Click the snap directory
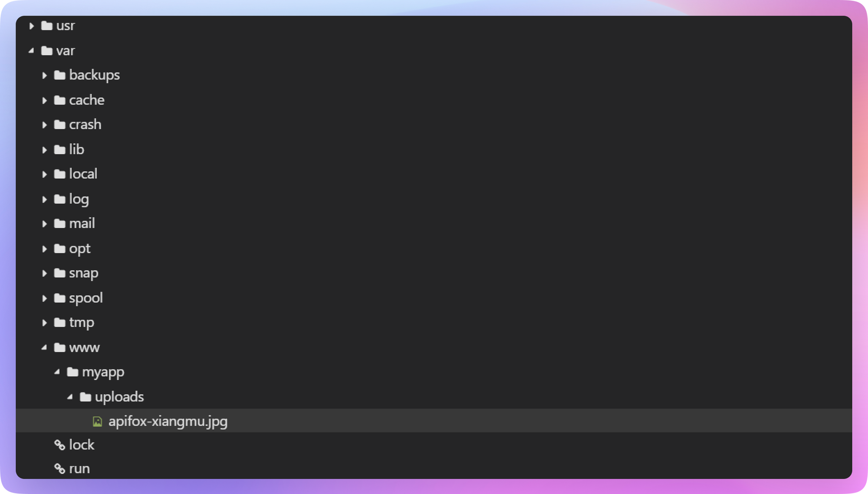The width and height of the screenshot is (868, 494). point(83,272)
